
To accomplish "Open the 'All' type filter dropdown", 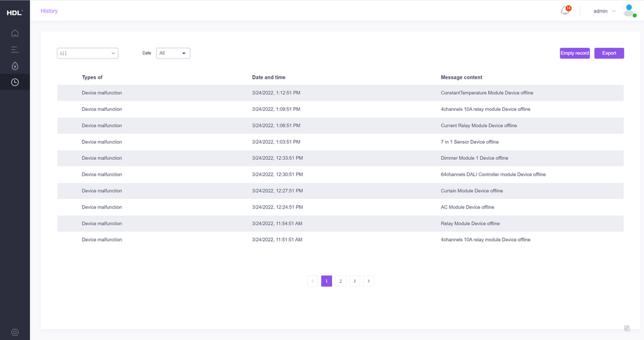I will pos(87,54).
